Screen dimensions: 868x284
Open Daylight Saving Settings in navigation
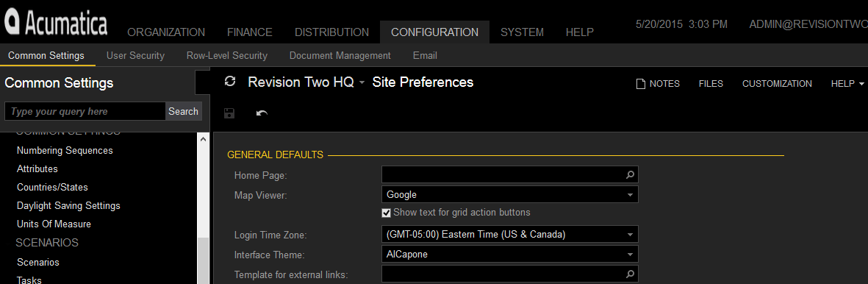pos(68,206)
